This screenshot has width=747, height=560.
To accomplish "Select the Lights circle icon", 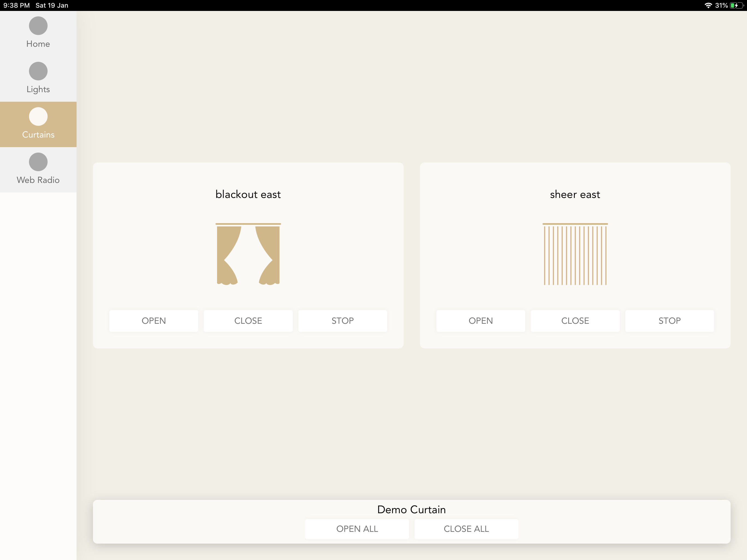I will tap(38, 71).
